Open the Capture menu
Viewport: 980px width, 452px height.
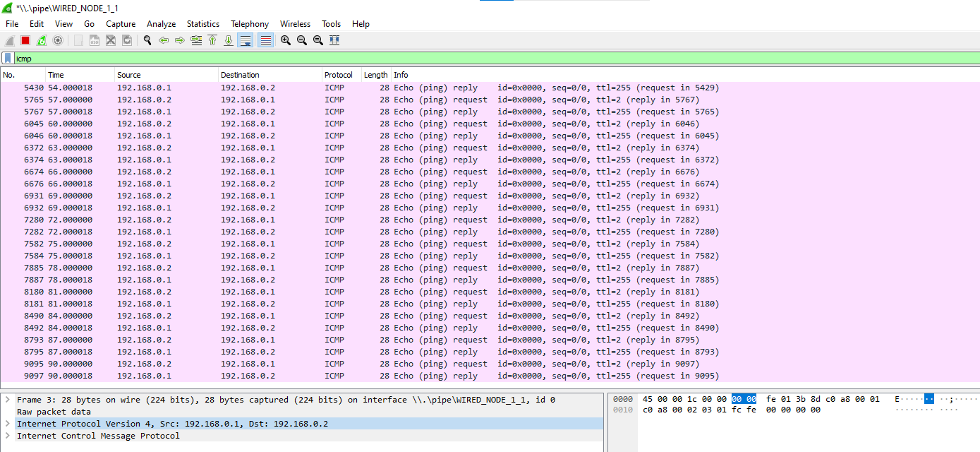tap(121, 23)
